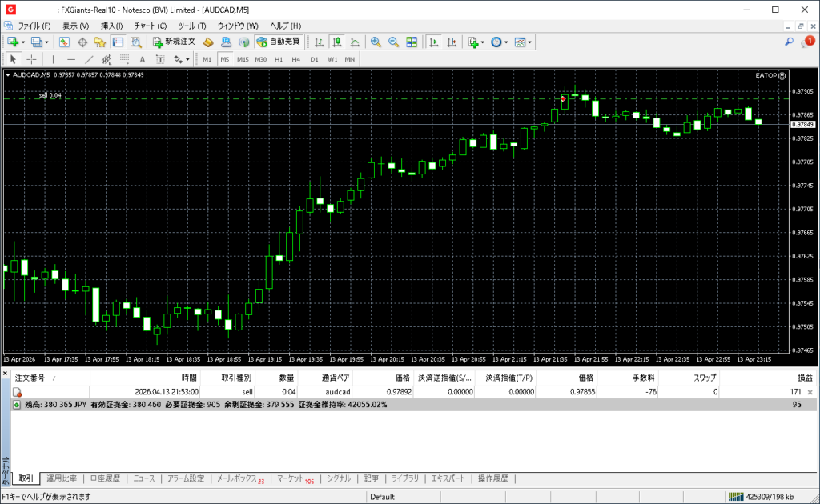Open the search magnifier icon
Screen dimensions: 820x504
pyautogui.click(x=789, y=42)
